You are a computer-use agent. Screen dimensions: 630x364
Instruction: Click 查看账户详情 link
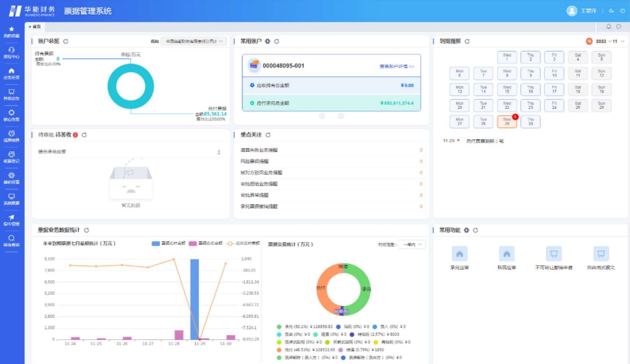(x=396, y=66)
